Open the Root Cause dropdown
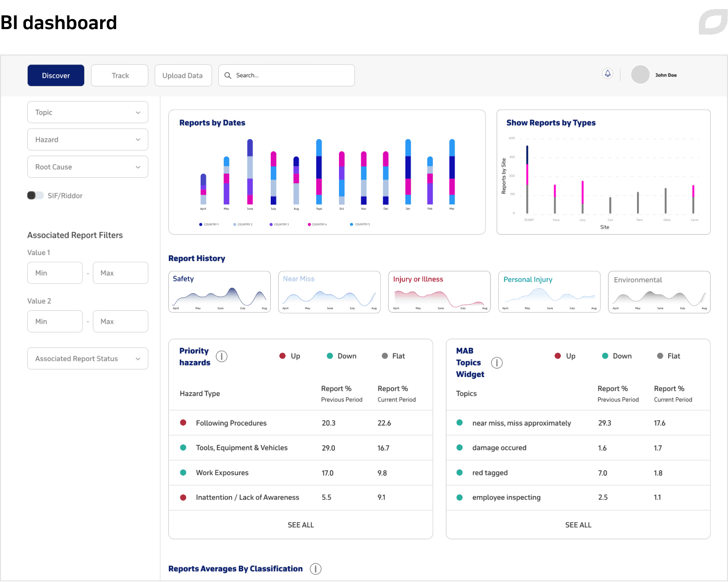Screen dimensions: 728x582 click(x=88, y=167)
